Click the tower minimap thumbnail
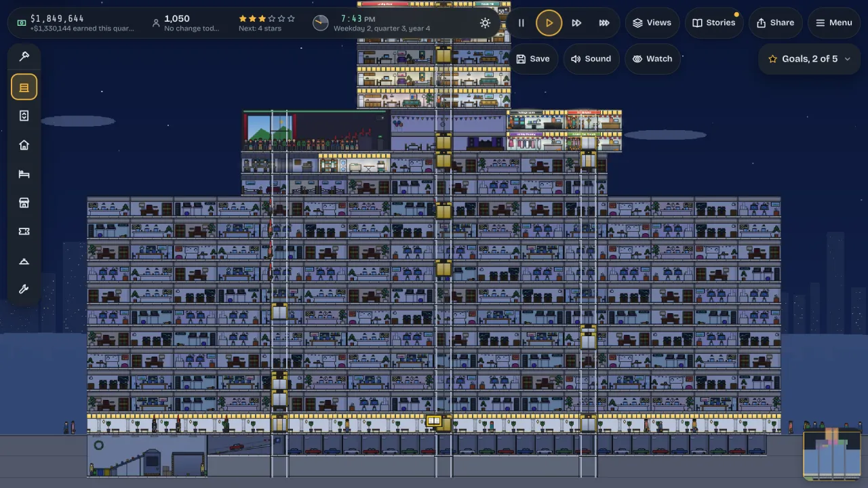 (x=831, y=455)
